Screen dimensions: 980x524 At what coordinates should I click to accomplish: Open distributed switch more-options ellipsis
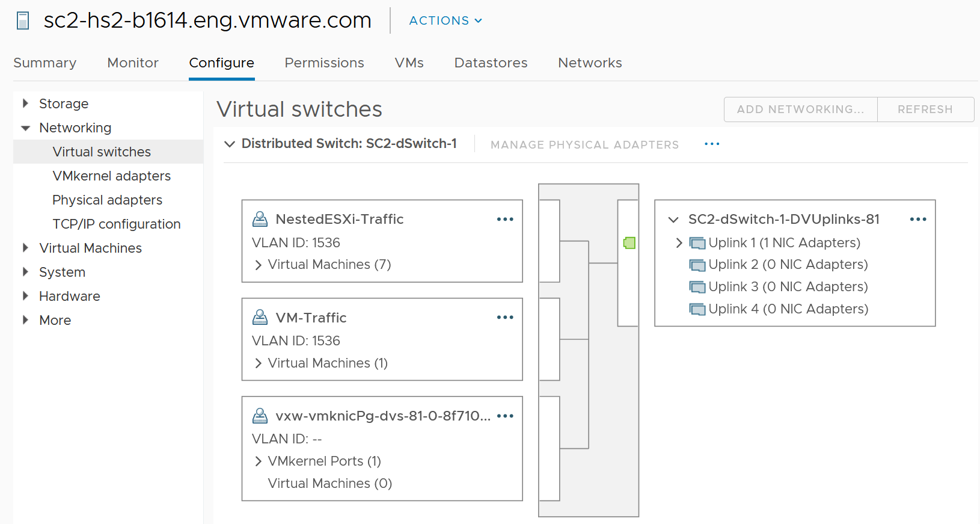712,144
